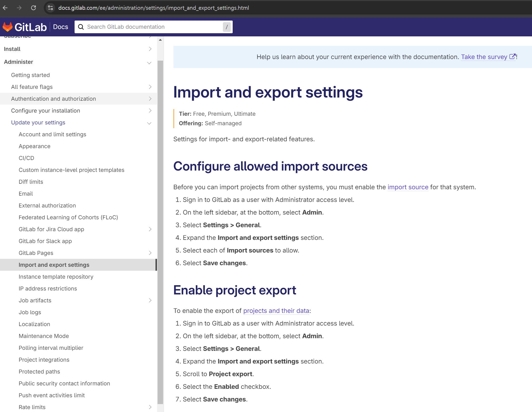Click the browser forward arrow

[x=19, y=8]
